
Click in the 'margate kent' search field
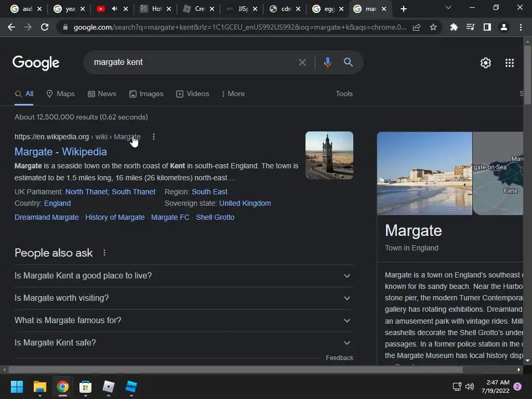[190, 62]
